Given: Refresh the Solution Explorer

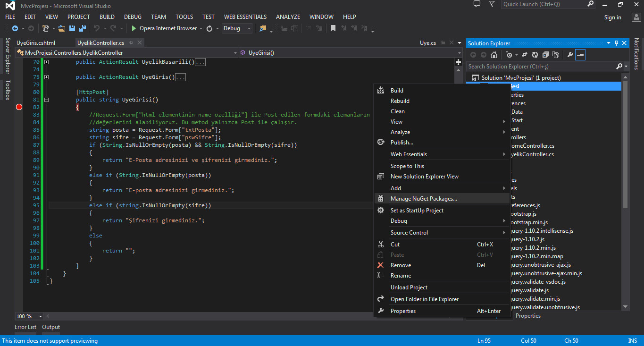Looking at the screenshot, I should pyautogui.click(x=535, y=55).
